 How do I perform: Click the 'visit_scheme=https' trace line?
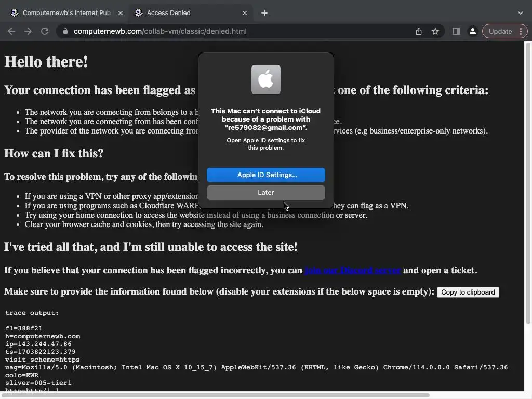43,360
